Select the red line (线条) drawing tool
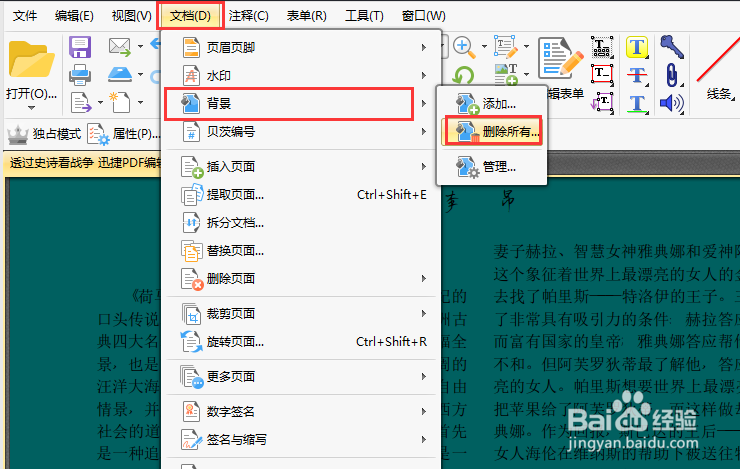Viewport: 740px width, 469px height. 718,68
